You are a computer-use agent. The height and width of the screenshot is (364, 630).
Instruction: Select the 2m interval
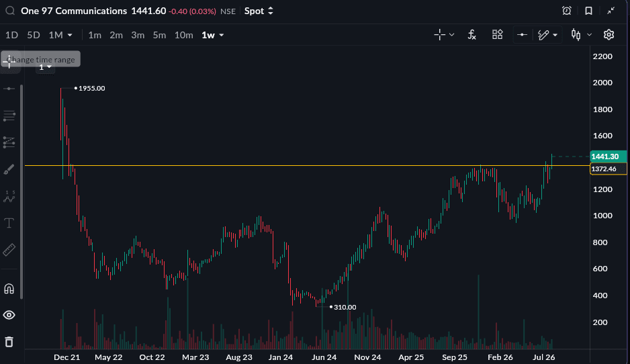[x=116, y=35]
